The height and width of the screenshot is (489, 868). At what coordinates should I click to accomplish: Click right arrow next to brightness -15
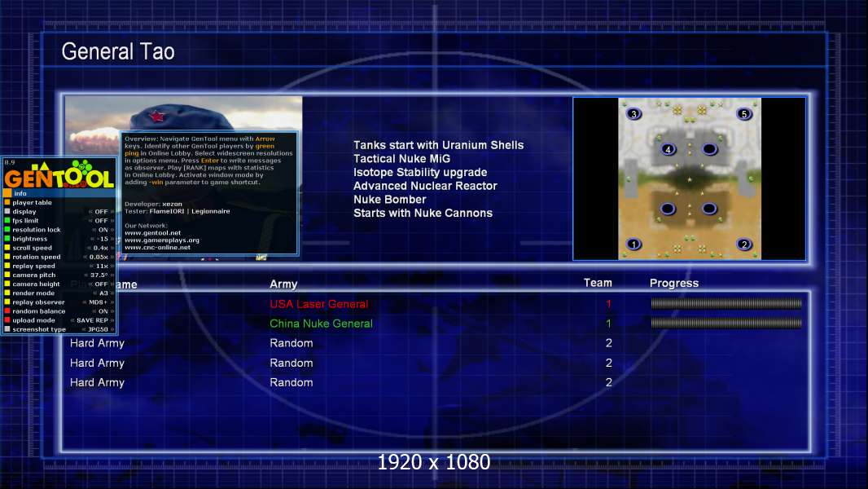point(112,239)
